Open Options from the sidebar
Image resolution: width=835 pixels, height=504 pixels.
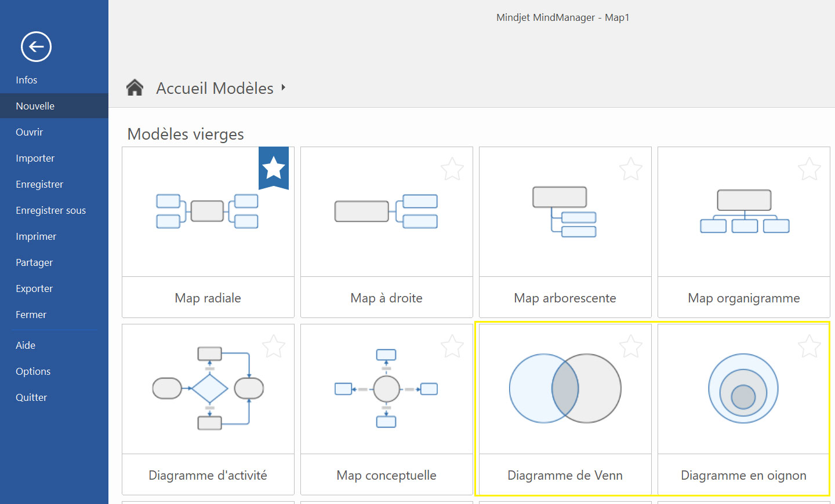tap(33, 371)
